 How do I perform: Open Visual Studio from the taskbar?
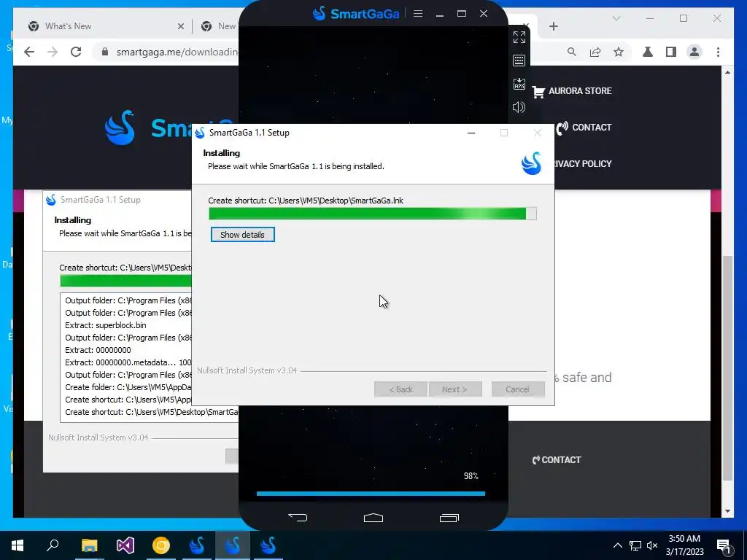click(x=125, y=545)
